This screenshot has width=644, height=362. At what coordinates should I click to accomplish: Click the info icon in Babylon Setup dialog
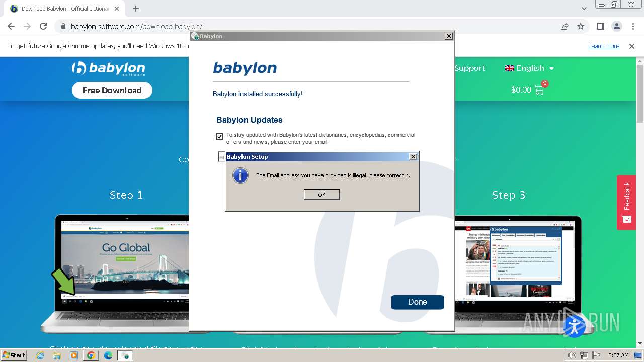(240, 175)
